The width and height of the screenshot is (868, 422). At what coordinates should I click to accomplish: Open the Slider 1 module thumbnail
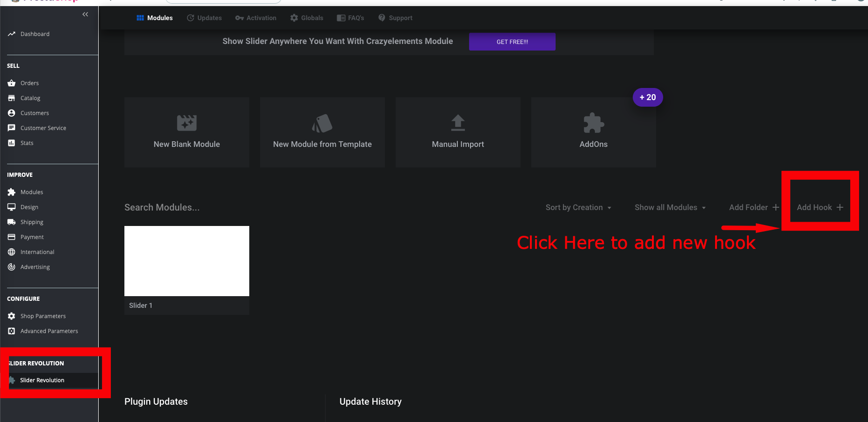[x=187, y=261]
